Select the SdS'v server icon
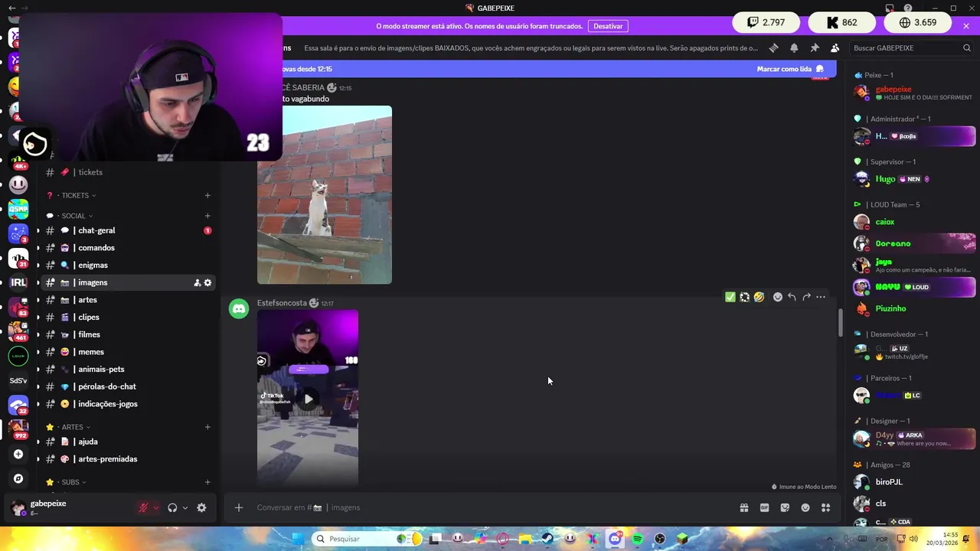 click(18, 380)
